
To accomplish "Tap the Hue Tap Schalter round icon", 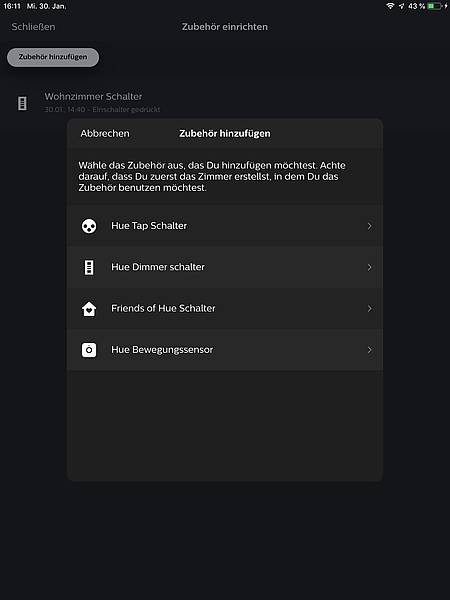I will tap(89, 226).
